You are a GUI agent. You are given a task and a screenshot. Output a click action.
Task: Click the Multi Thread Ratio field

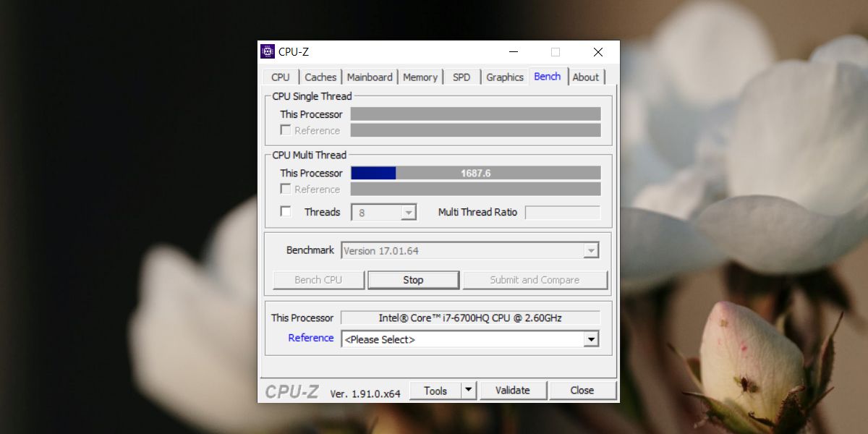click(563, 213)
